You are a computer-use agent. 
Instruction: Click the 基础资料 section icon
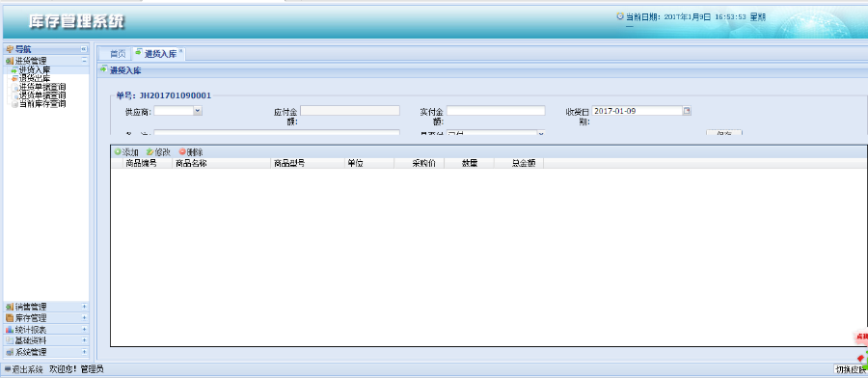pos(10,340)
